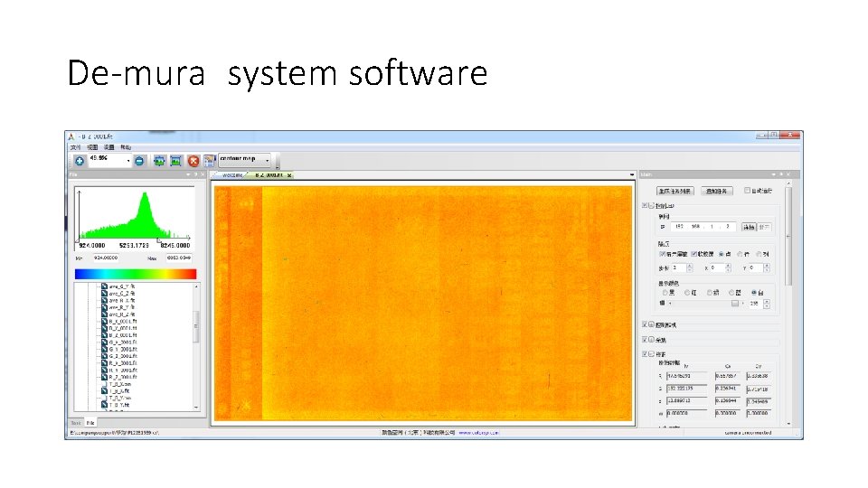The height and width of the screenshot is (488, 868).
Task: Open the 视图 menu
Action: pos(92,147)
